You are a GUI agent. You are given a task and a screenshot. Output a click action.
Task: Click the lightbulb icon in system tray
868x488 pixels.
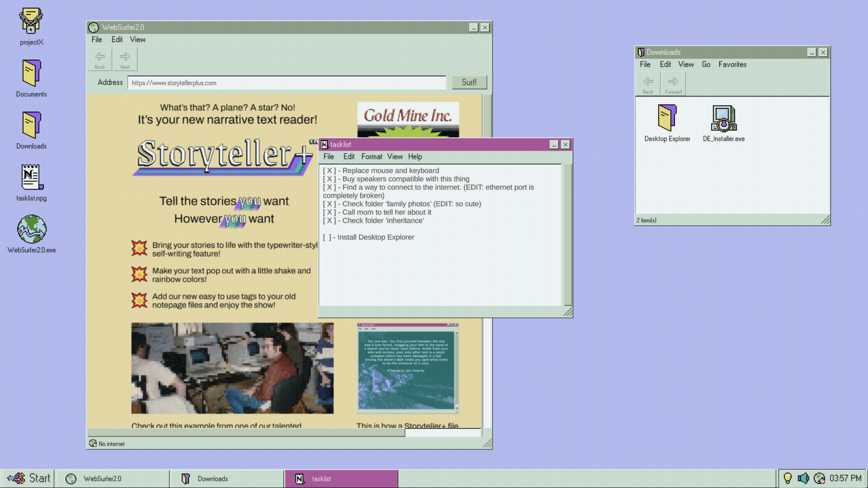(x=788, y=478)
